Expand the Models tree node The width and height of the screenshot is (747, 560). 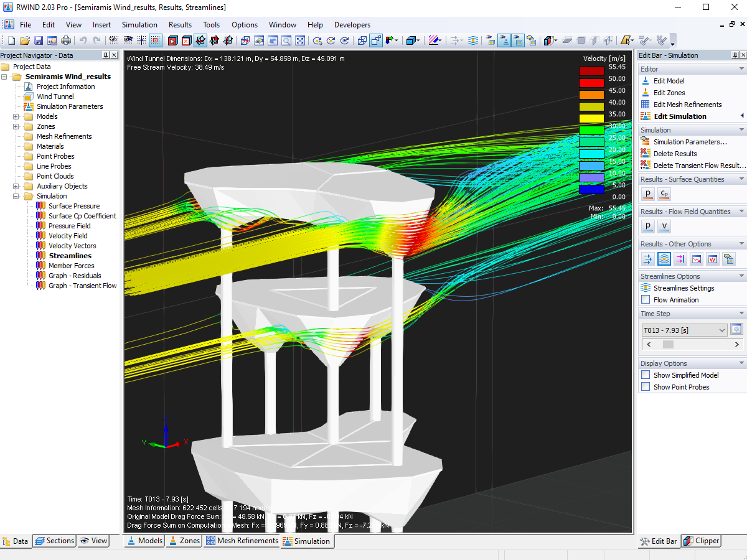point(16,116)
